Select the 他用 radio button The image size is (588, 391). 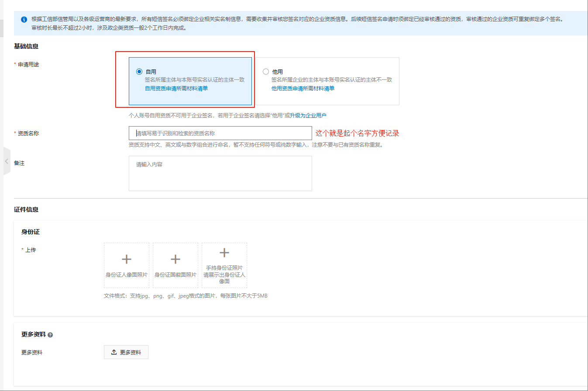[x=266, y=72]
